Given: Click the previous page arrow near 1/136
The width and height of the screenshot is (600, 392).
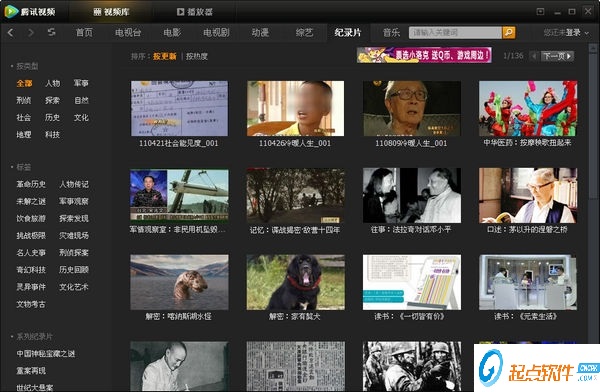Looking at the screenshot, I should pyautogui.click(x=534, y=56).
